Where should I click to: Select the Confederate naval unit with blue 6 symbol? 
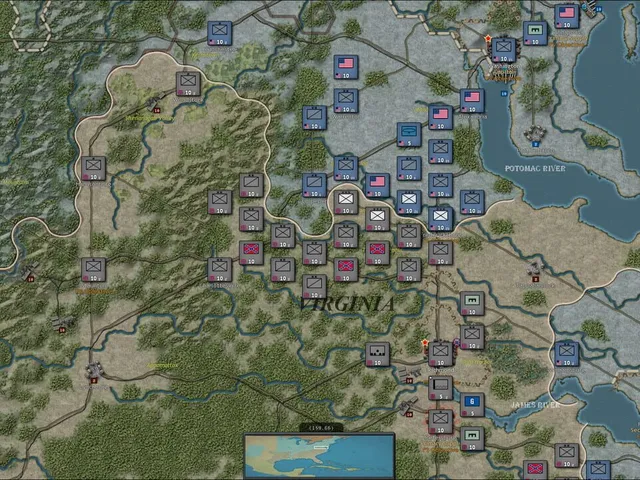472,404
